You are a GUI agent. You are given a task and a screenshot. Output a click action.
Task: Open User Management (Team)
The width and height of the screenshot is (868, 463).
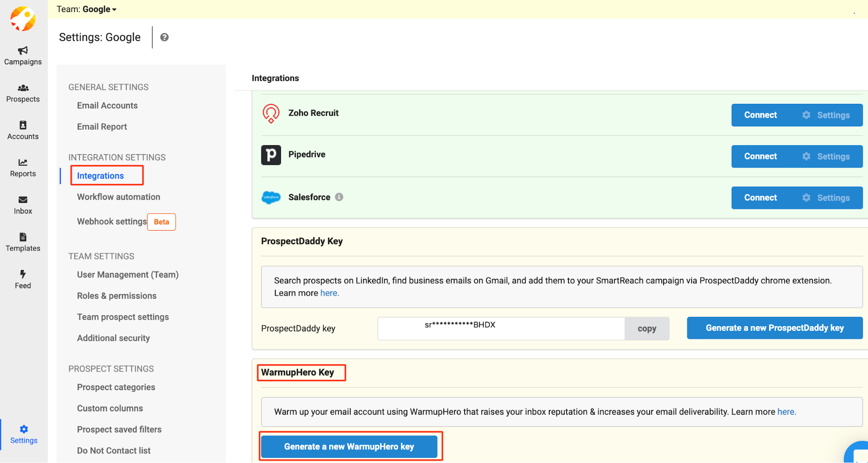[128, 275]
